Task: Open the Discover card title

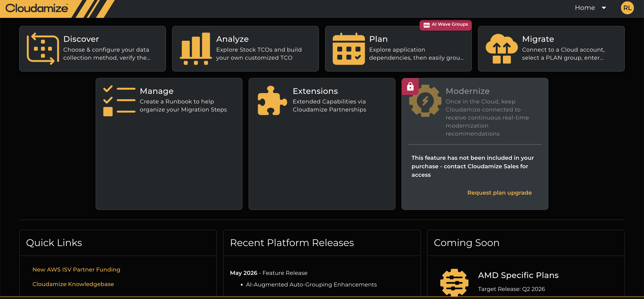Action: (x=81, y=39)
